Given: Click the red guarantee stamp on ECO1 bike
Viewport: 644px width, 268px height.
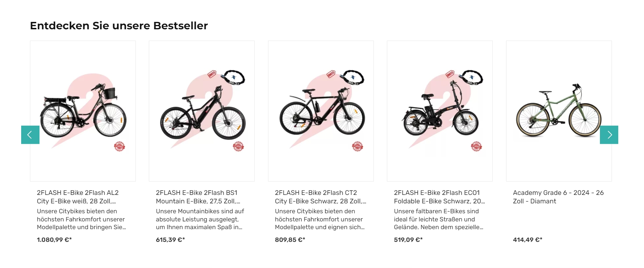Looking at the screenshot, I should coord(476,147).
